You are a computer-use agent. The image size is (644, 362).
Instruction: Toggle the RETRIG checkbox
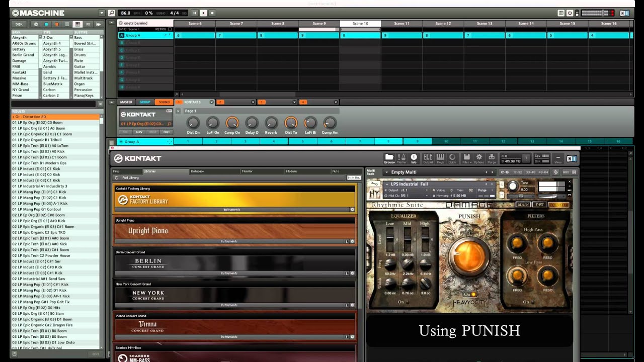(x=170, y=29)
